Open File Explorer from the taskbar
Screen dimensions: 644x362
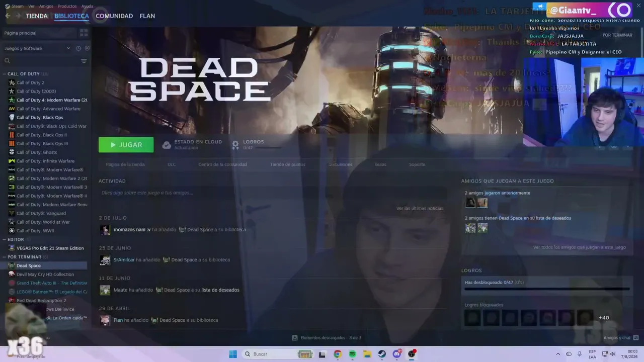pos(367,354)
